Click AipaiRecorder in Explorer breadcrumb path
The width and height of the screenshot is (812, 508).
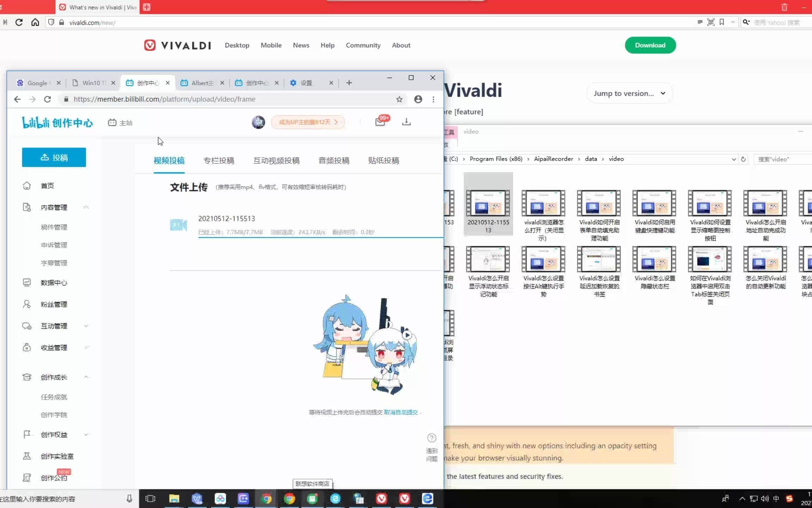pos(553,159)
